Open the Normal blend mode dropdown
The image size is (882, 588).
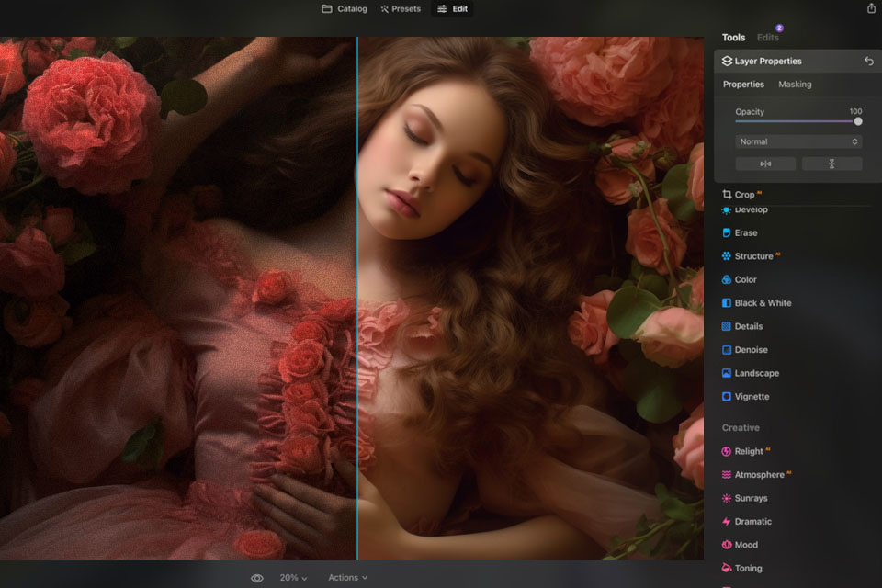[798, 141]
